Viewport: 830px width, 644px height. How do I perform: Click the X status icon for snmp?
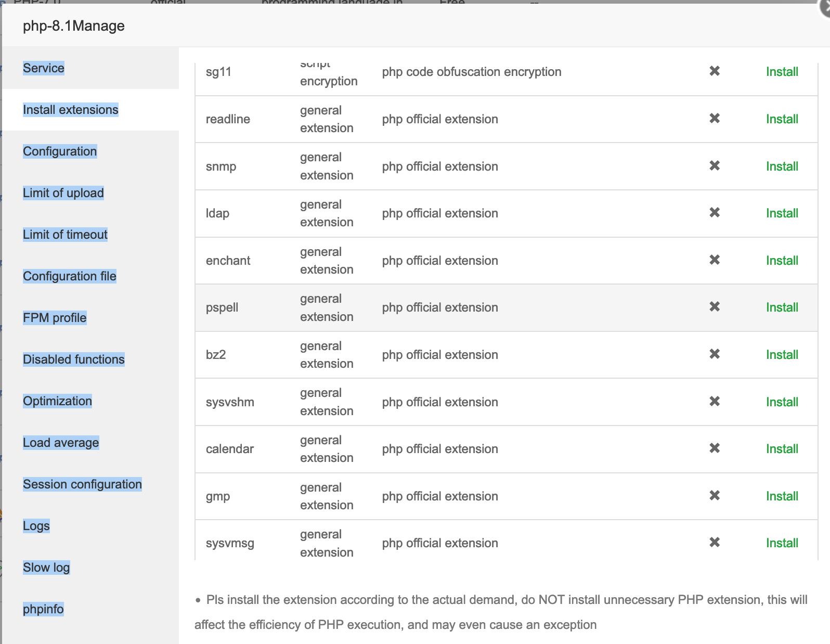click(715, 166)
